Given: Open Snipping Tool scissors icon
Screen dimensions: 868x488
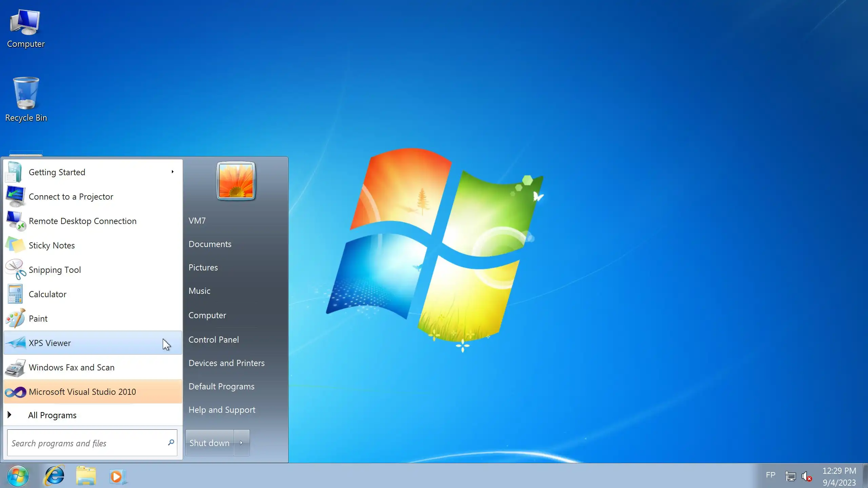Looking at the screenshot, I should (x=15, y=270).
